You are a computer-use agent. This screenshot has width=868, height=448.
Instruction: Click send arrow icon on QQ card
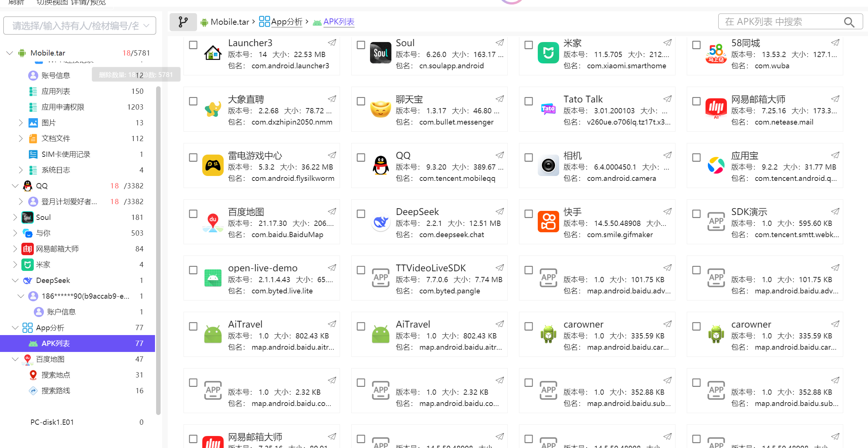pos(500,155)
